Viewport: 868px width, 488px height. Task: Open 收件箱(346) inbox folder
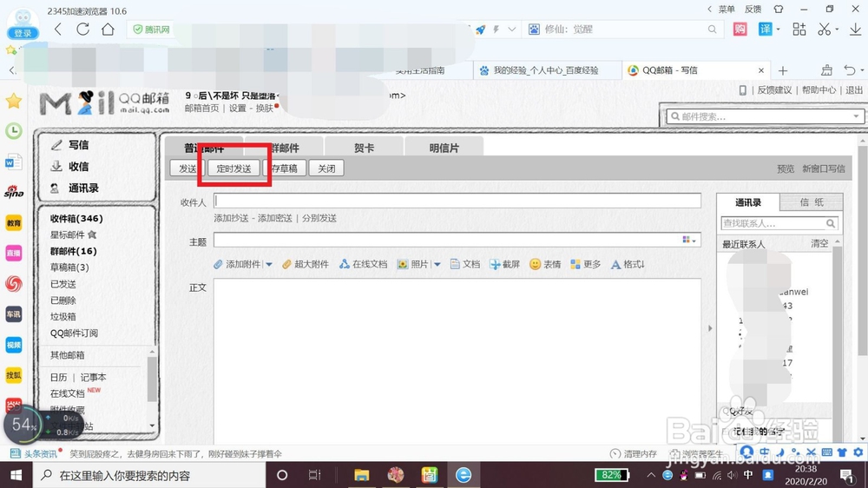[x=76, y=219]
